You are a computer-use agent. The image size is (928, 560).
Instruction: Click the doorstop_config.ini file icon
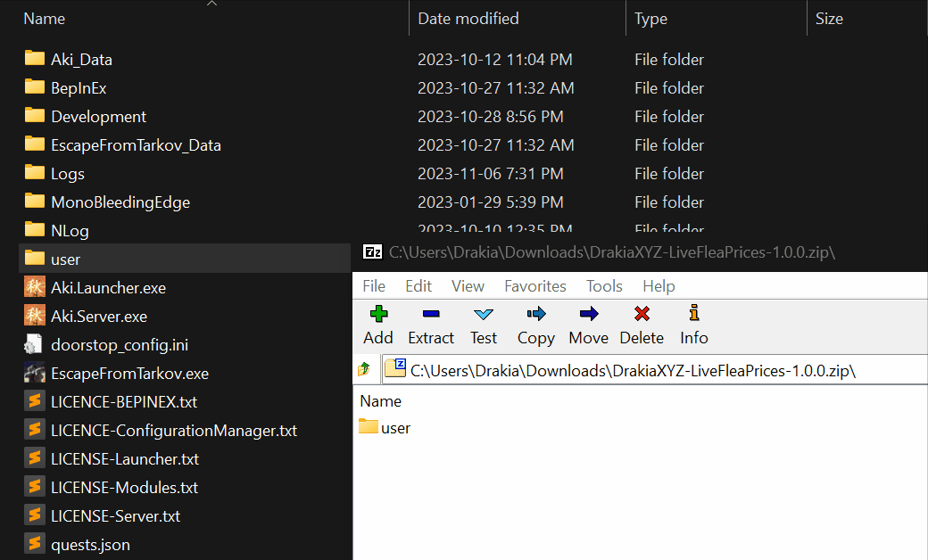coord(33,344)
